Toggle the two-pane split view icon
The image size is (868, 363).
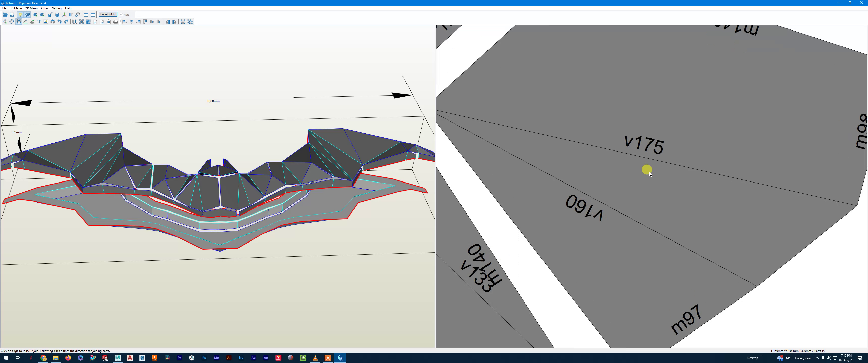86,15
